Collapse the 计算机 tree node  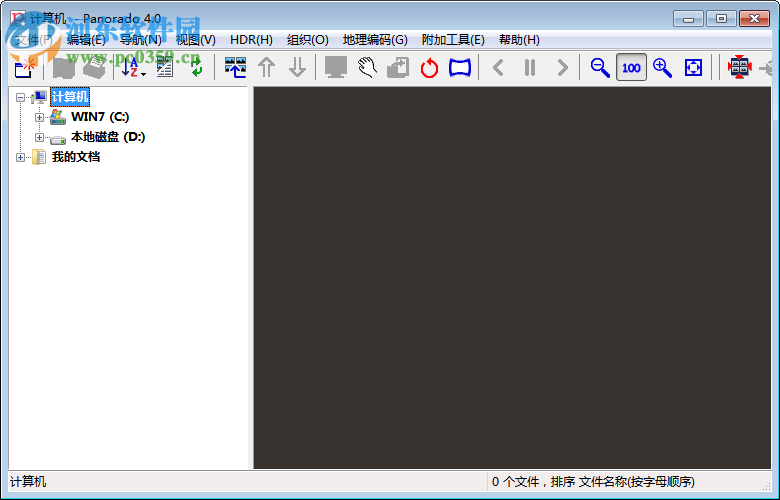click(20, 97)
